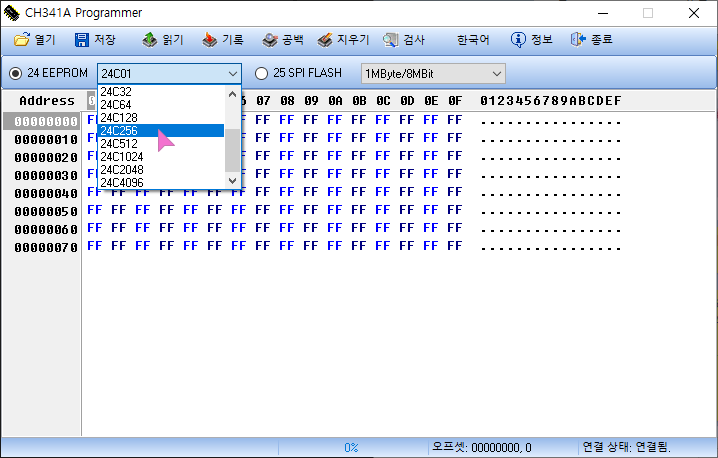
Task: Click the Address column header
Action: [x=47, y=101]
